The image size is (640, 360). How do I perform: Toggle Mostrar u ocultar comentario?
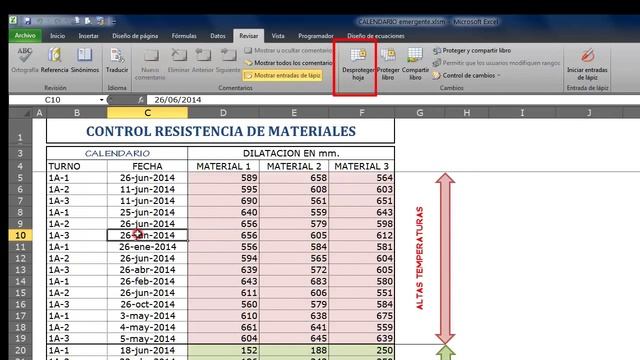pyautogui.click(x=288, y=51)
